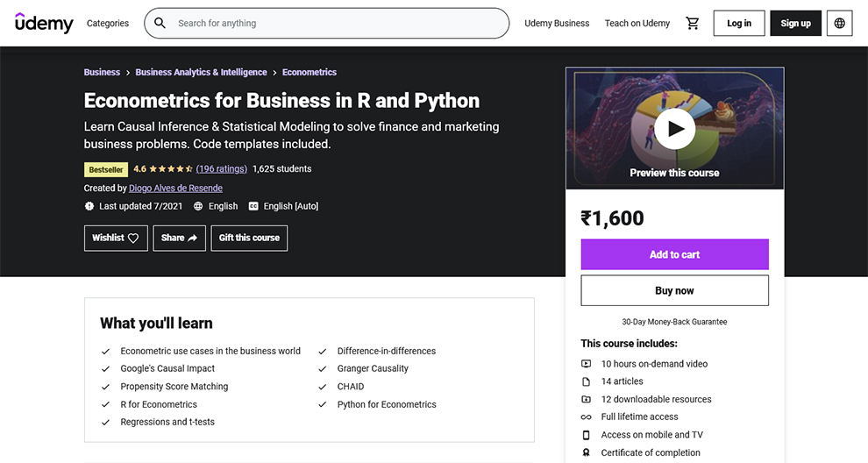Image resolution: width=868 pixels, height=463 pixels.
Task: Open the Udemy logo homepage
Action: (44, 23)
